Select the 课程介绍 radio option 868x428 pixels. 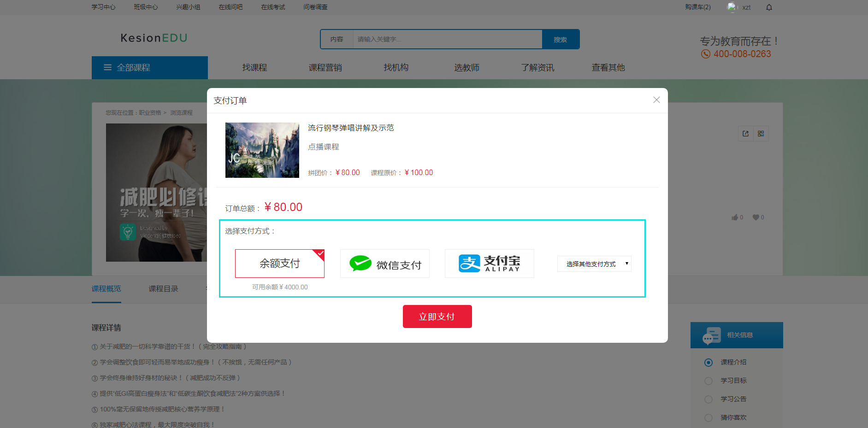pyautogui.click(x=709, y=362)
